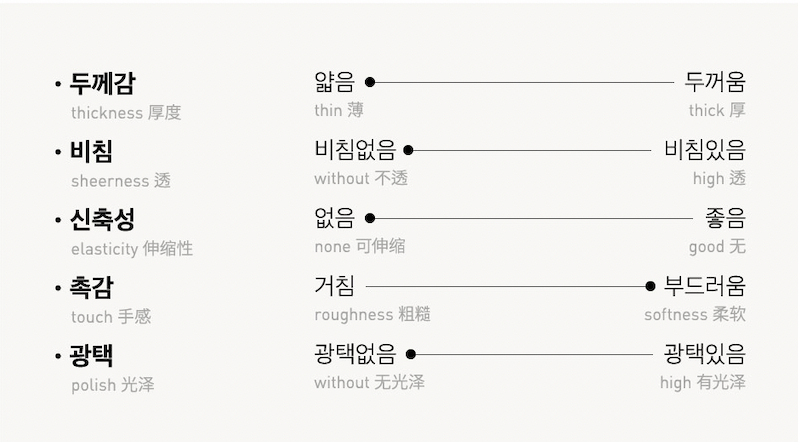Click the 광택없음 label
Viewport: 798px width, 442px height.
355,354
